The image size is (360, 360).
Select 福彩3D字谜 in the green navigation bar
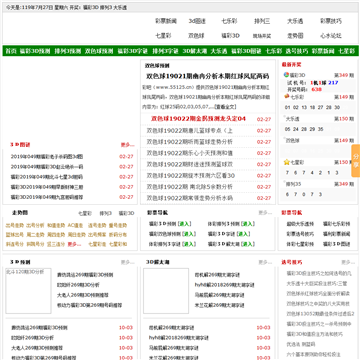[132, 51]
